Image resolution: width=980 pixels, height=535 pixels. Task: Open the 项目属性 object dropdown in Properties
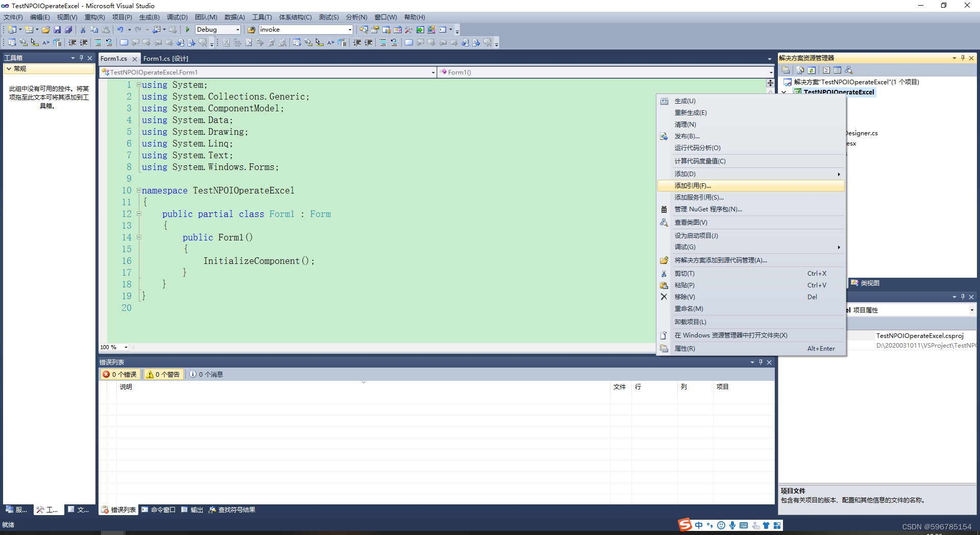972,310
